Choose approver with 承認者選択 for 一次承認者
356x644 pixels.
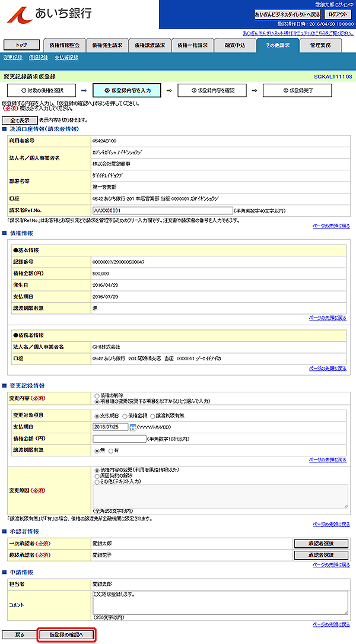[x=321, y=543]
